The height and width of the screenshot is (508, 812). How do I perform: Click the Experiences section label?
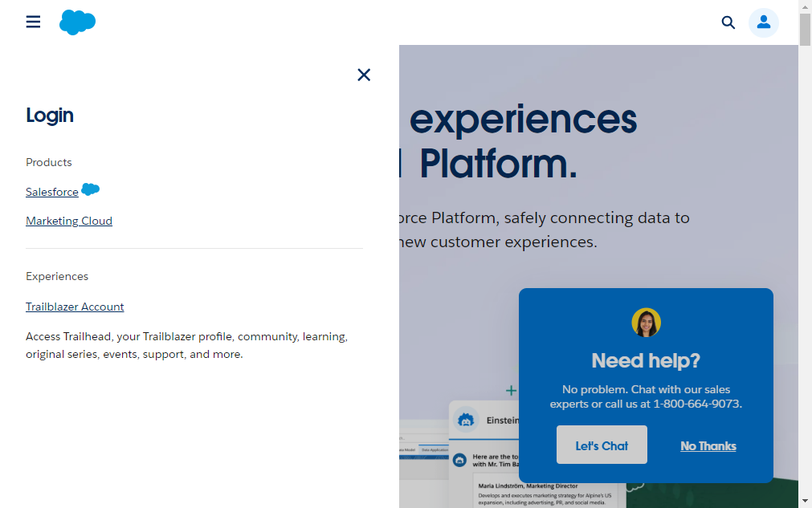tap(57, 276)
